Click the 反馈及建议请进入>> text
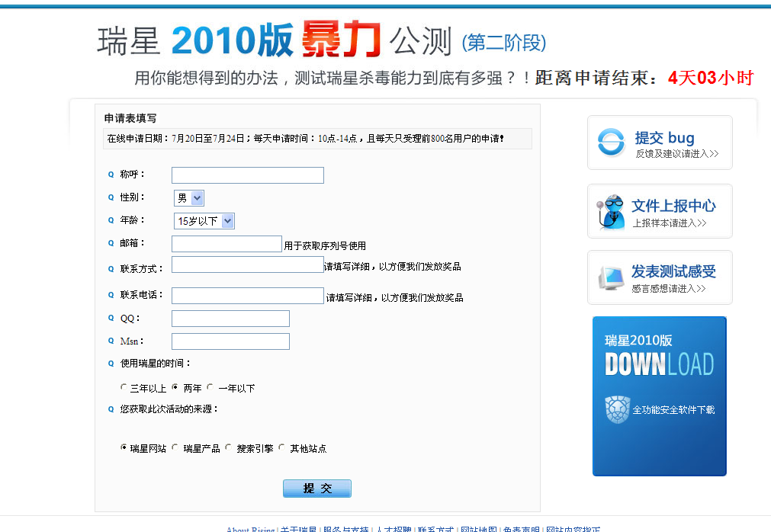This screenshot has height=532, width=771. coord(677,154)
